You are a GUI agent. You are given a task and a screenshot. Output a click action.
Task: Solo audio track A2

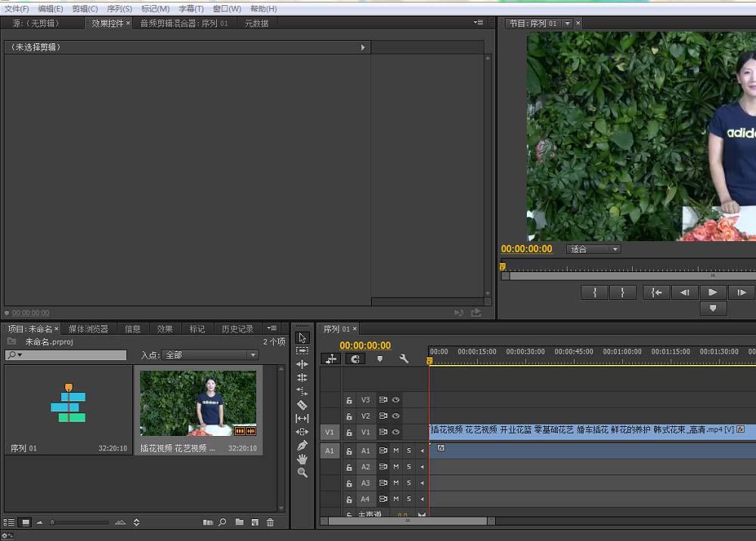point(409,467)
